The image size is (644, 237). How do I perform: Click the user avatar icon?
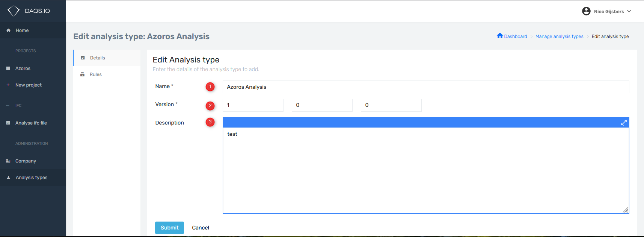(586, 11)
